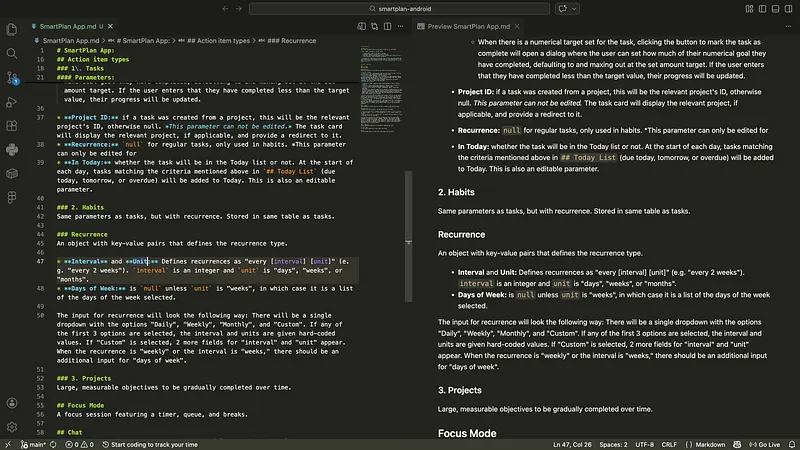This screenshot has height=450, width=800.
Task: Click the main* git branch button
Action: click(x=31, y=443)
